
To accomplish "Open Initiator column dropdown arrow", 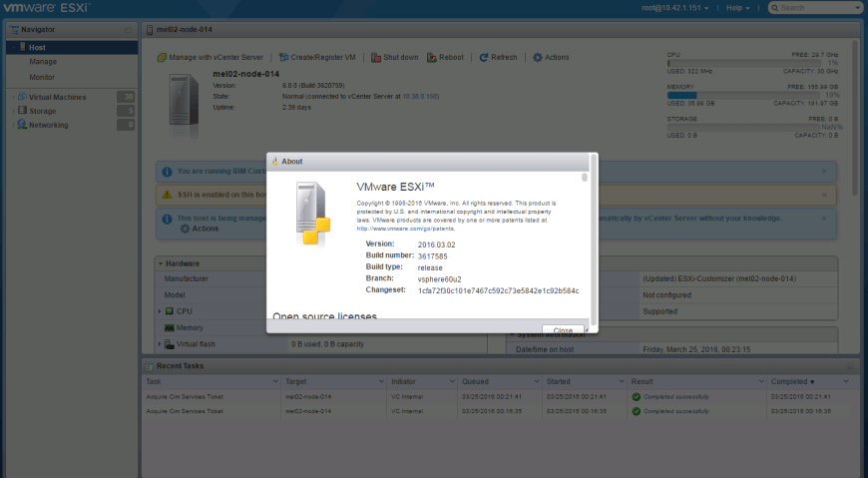I will [x=452, y=381].
